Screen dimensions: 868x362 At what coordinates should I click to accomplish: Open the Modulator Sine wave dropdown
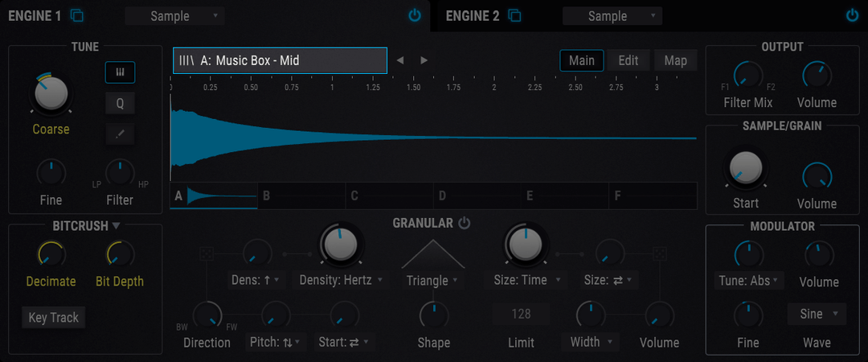point(817,315)
